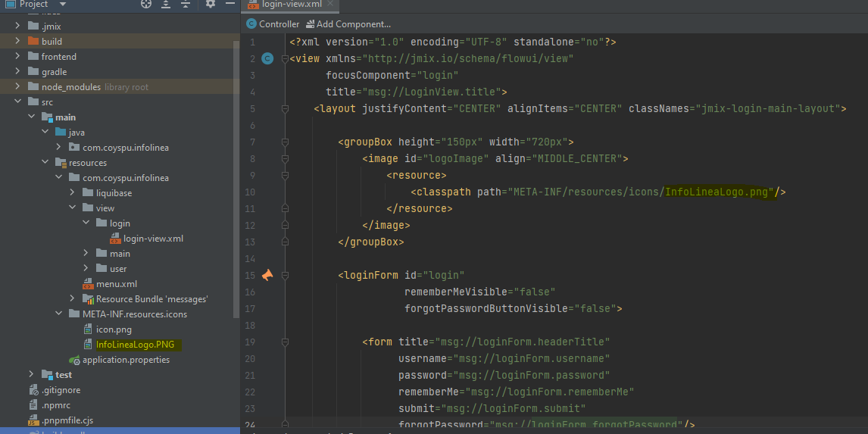The height and width of the screenshot is (434, 868).
Task: Click the build folder icon
Action: (33, 41)
